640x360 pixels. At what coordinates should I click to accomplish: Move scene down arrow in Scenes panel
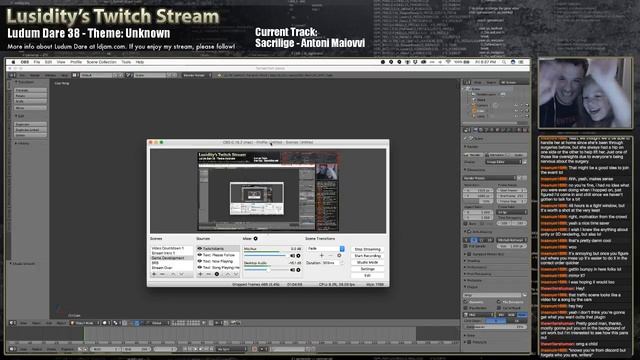pos(181,274)
